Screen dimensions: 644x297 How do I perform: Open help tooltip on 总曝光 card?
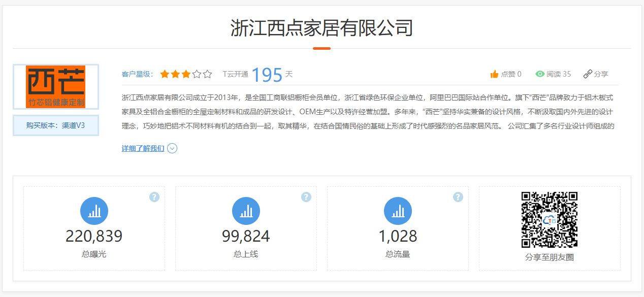coord(154,197)
